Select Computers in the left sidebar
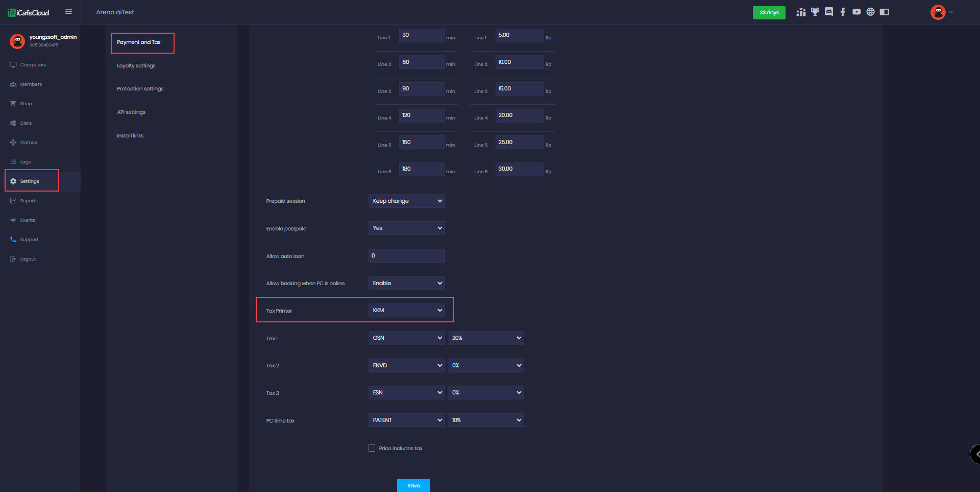The height and width of the screenshot is (492, 980). [x=33, y=65]
